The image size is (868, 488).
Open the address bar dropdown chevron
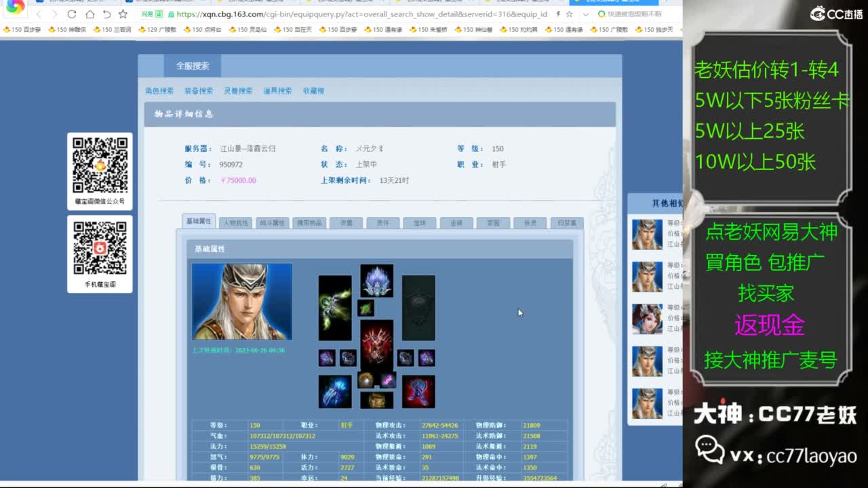(x=585, y=14)
